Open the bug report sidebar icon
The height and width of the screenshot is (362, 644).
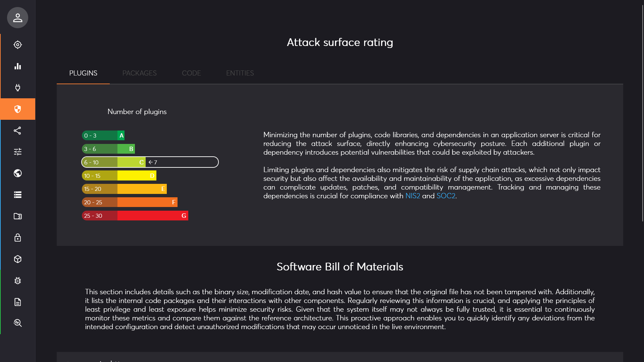point(17,280)
